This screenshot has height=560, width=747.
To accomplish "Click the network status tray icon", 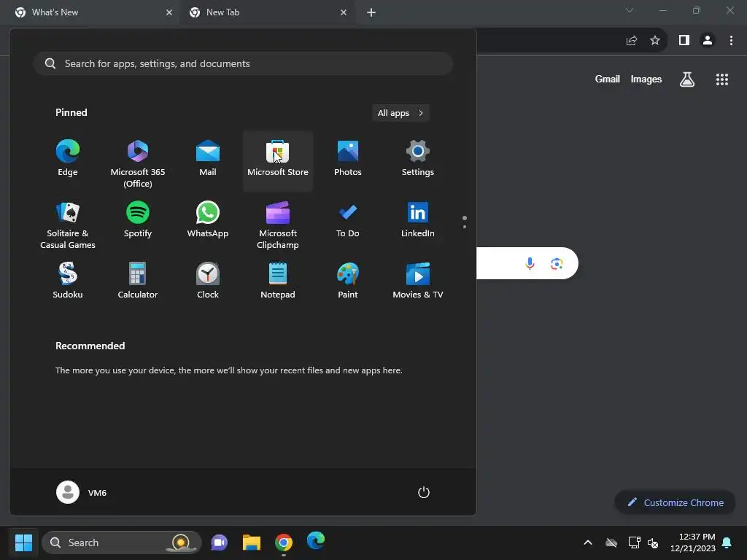I will [x=634, y=542].
